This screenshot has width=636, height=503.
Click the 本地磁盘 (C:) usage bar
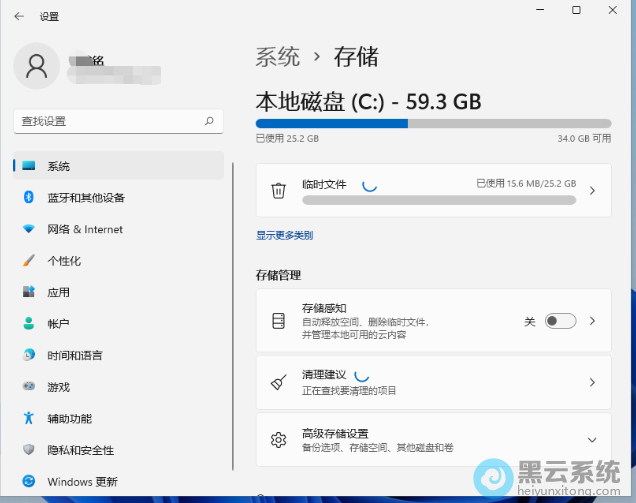(x=433, y=123)
